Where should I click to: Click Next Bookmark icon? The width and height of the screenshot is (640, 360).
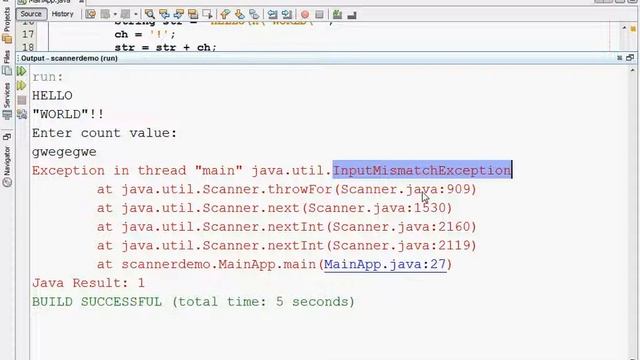click(240, 15)
